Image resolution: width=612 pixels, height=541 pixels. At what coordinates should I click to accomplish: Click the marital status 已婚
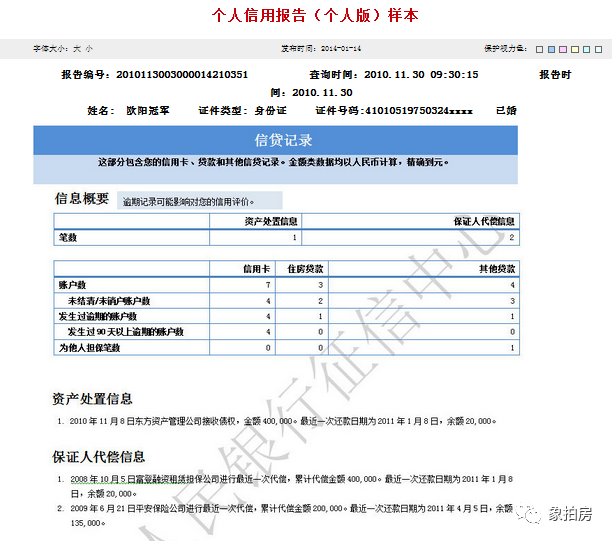click(506, 110)
